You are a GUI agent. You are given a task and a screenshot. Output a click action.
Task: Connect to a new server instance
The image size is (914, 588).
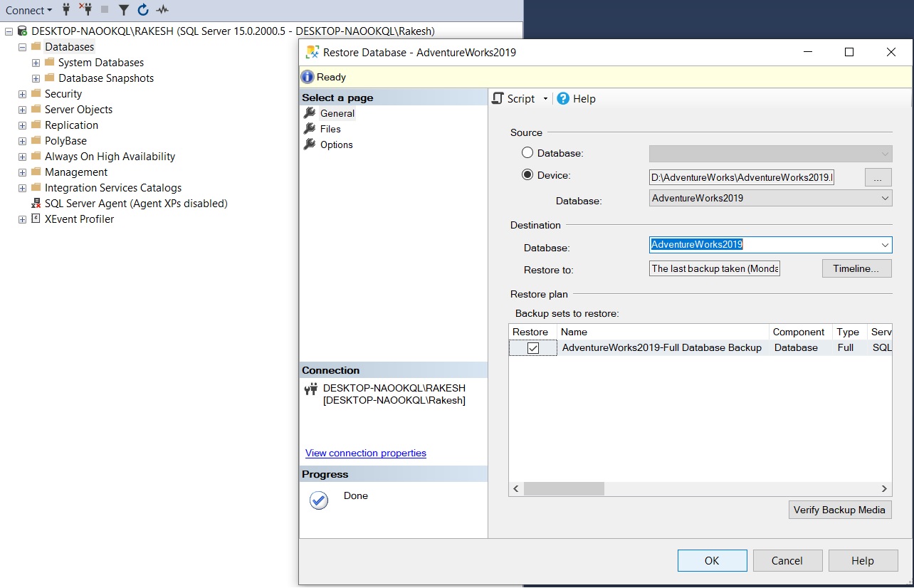coord(67,10)
